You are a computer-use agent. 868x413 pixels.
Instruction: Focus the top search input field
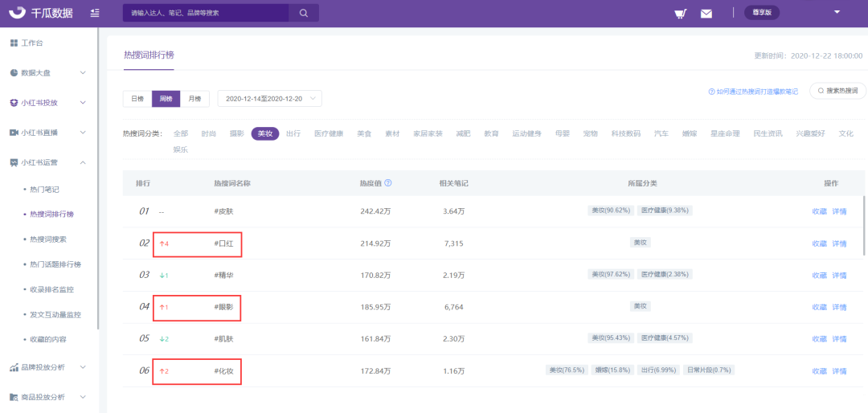pos(206,13)
